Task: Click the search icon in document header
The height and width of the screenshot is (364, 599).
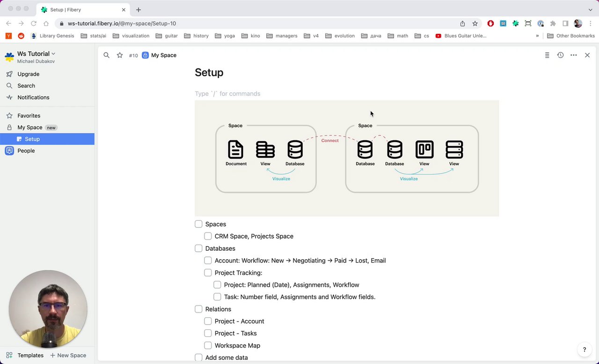Action: point(107,55)
